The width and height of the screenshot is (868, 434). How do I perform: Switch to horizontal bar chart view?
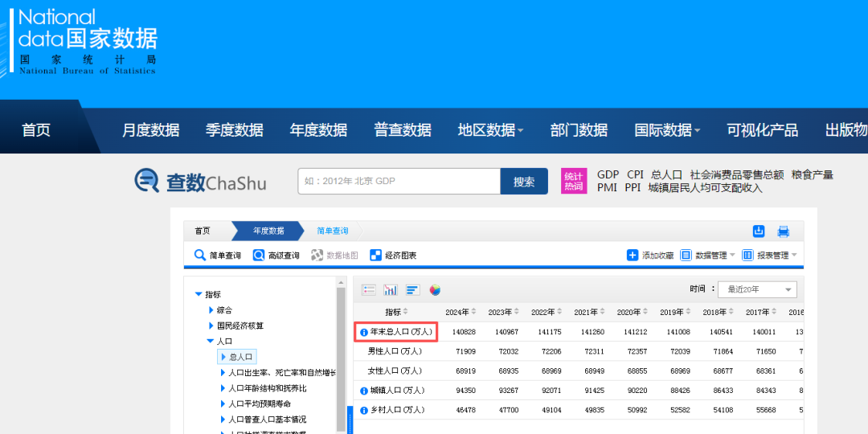[x=413, y=290]
